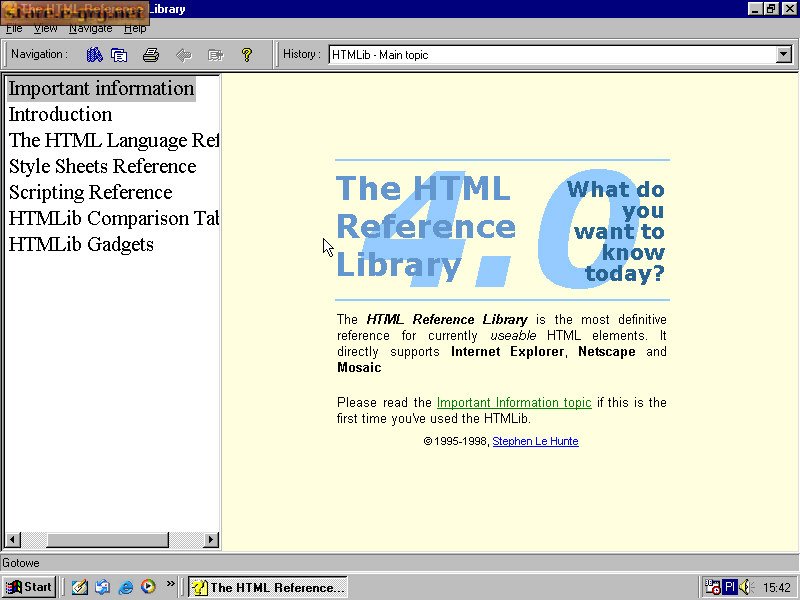Image resolution: width=800 pixels, height=600 pixels.
Task: Click the Pl keyboard language indicator
Action: click(730, 587)
